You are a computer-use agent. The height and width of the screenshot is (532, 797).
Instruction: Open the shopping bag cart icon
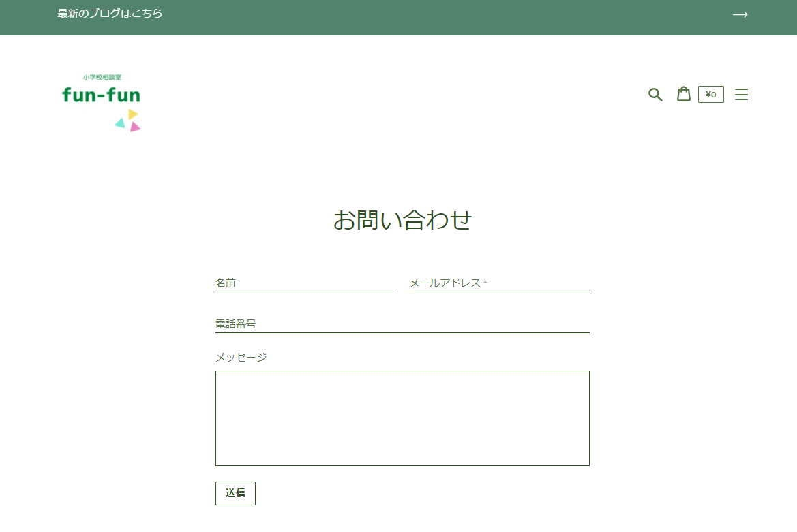coord(684,94)
